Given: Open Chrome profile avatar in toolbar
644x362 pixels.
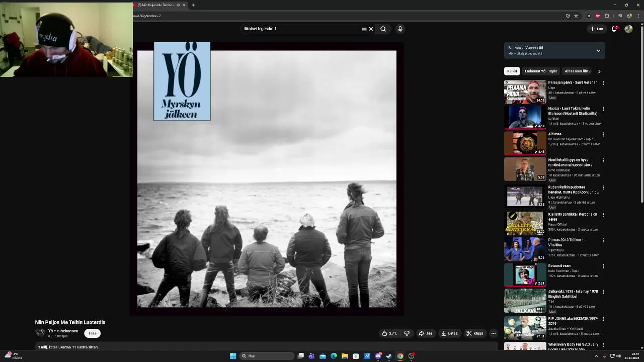Looking at the screenshot, I should point(629,16).
